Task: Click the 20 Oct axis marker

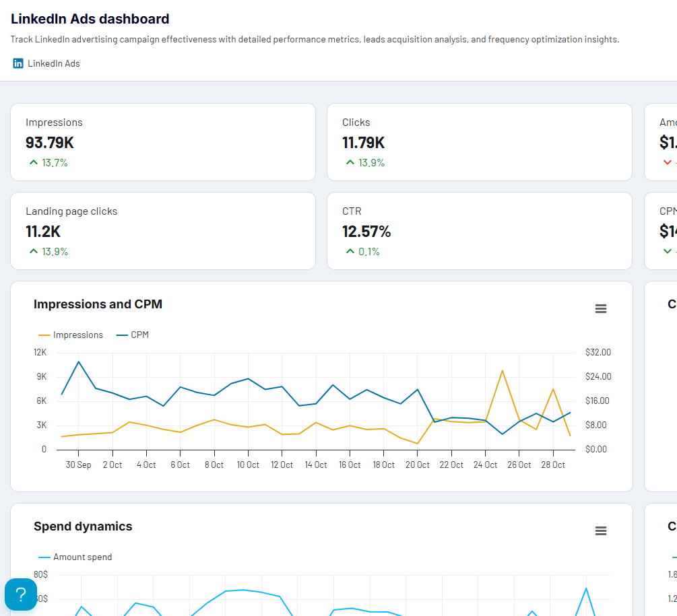Action: 418,465
